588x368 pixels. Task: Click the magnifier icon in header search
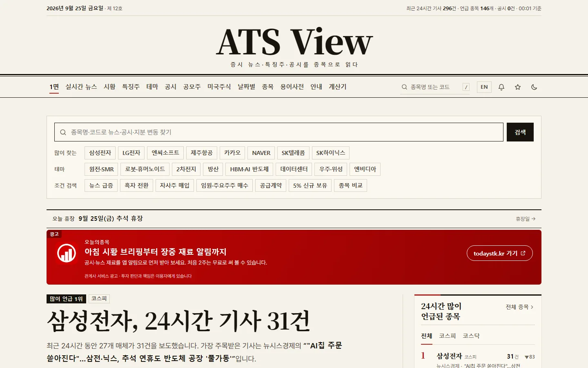(404, 87)
